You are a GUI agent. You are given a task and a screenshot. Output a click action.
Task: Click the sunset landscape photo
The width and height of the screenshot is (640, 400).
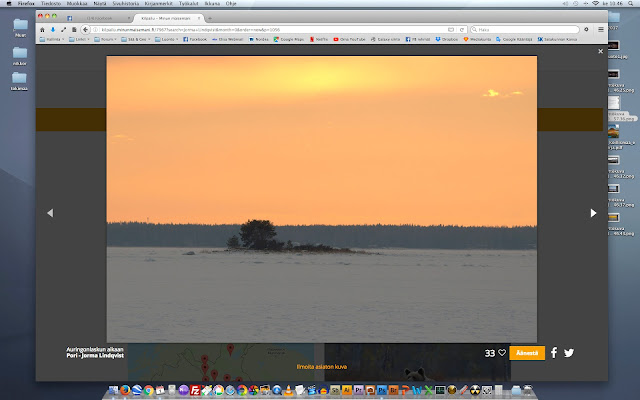[x=322, y=199]
